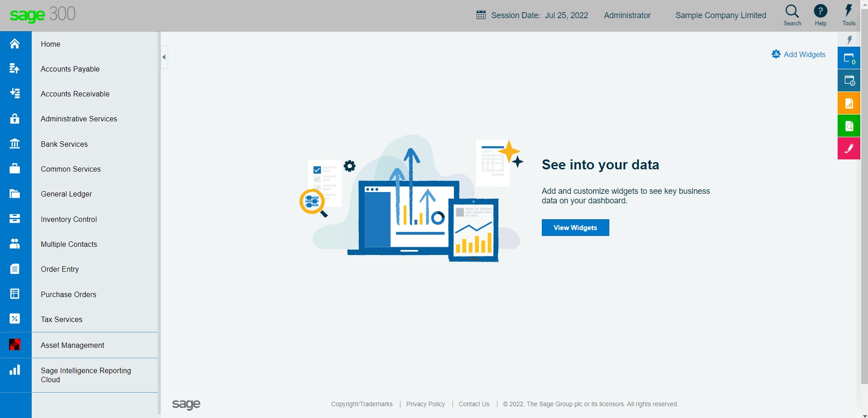Open the Bank Services menu
This screenshot has height=418, width=868.
pos(64,144)
